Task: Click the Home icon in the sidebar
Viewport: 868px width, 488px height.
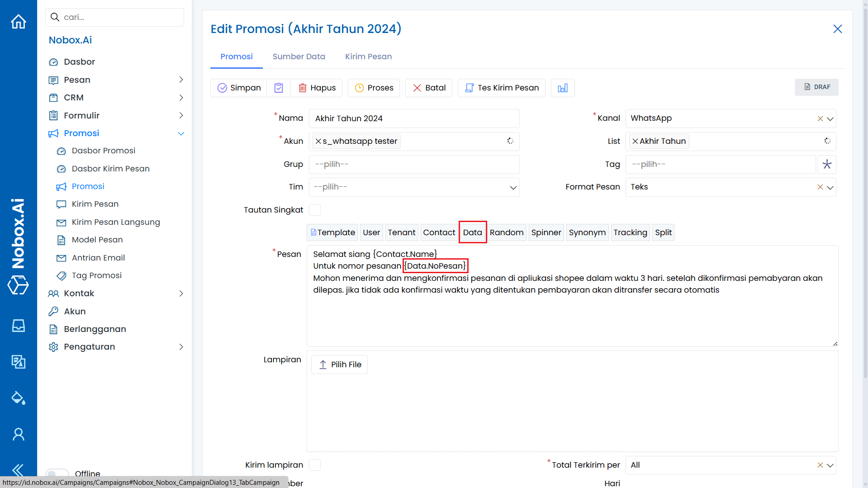Action: pos(18,21)
